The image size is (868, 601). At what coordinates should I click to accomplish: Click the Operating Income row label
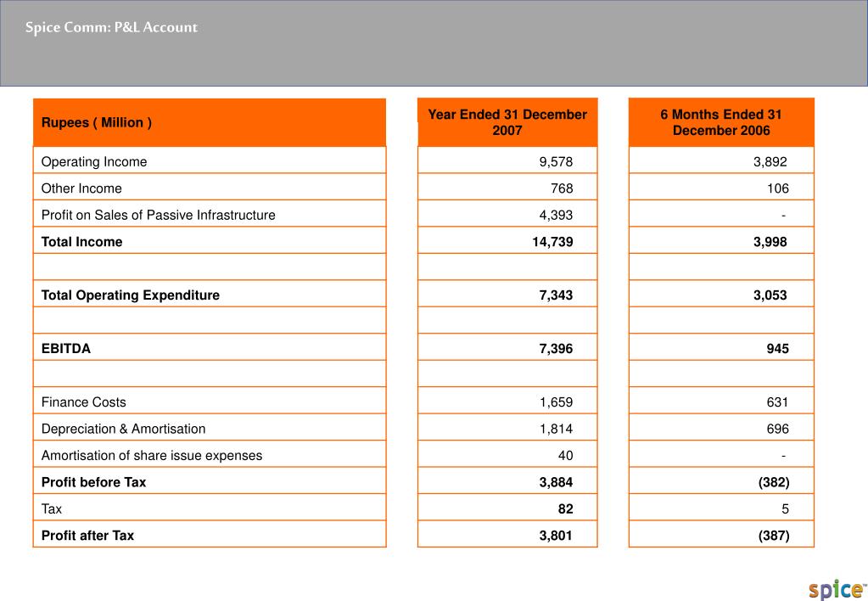coord(94,162)
